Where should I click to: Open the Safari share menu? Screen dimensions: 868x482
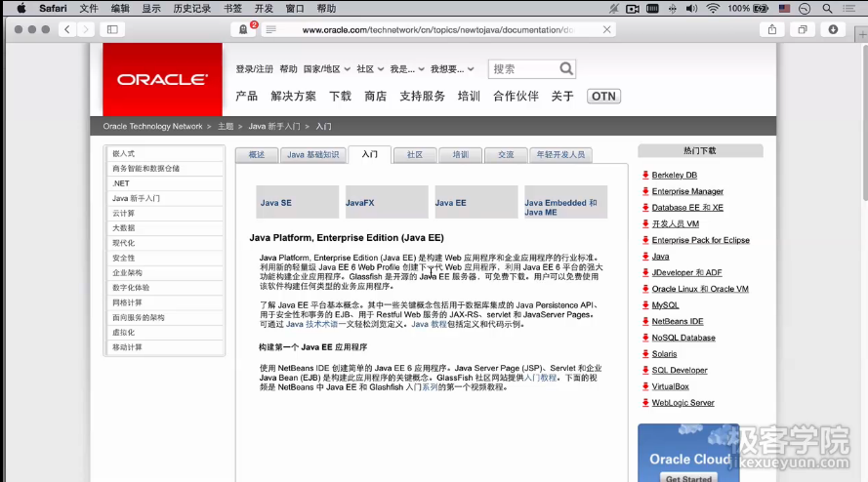pyautogui.click(x=772, y=29)
